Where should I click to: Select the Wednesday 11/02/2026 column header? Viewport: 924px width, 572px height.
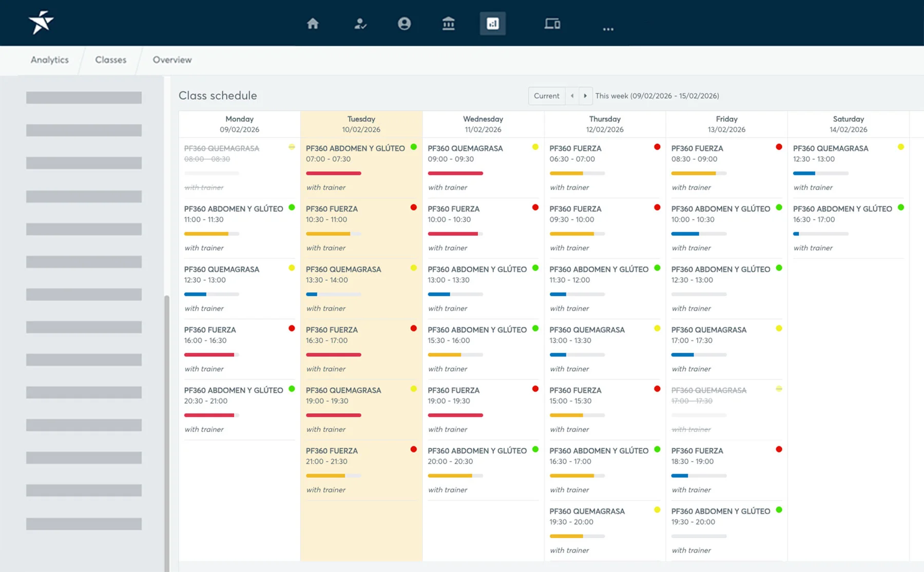click(483, 124)
